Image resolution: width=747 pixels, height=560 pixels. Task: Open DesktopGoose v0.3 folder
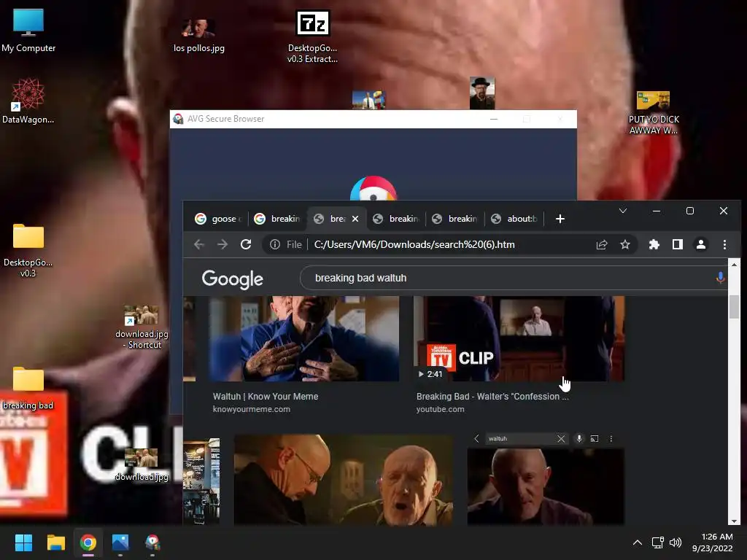coord(28,251)
